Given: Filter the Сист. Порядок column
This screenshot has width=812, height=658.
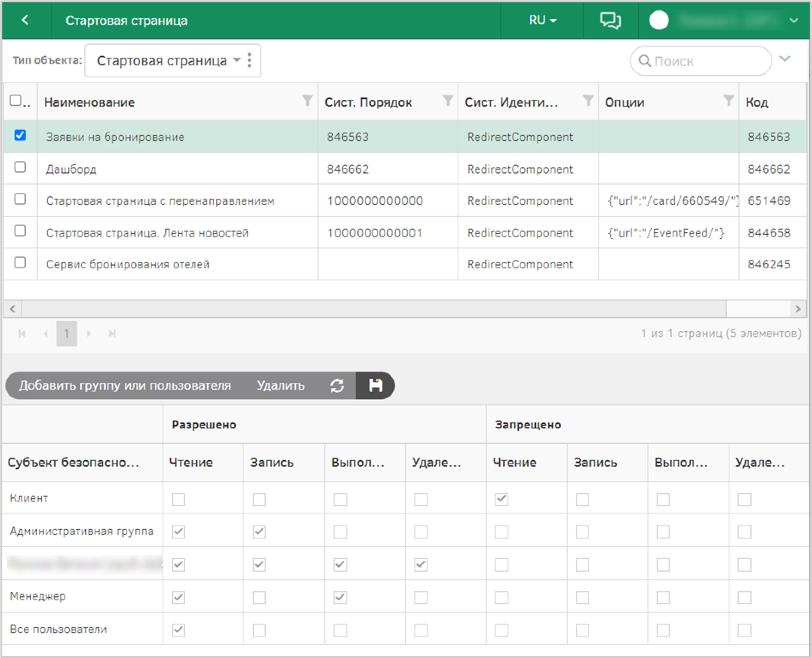Looking at the screenshot, I should click(x=448, y=101).
